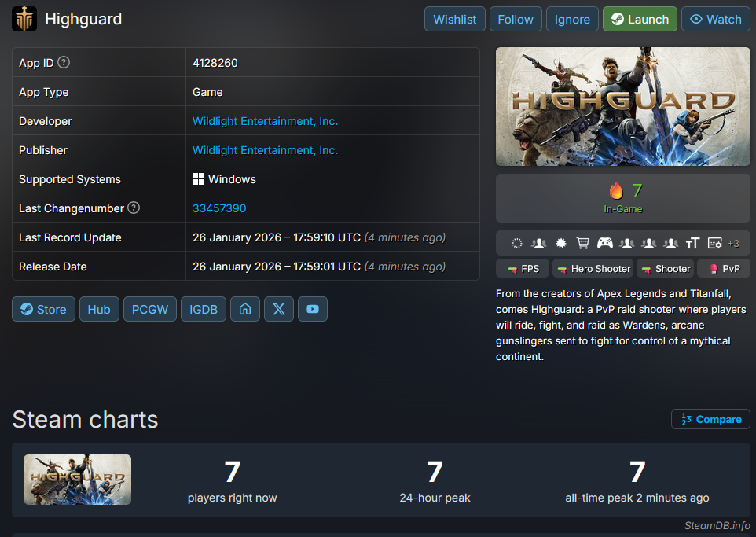
Task: Open the Steam Store page button
Action: [43, 309]
